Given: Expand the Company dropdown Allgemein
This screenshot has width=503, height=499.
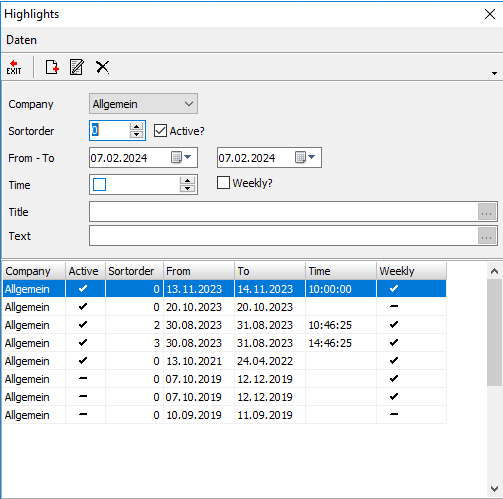Looking at the screenshot, I should tap(143, 104).
